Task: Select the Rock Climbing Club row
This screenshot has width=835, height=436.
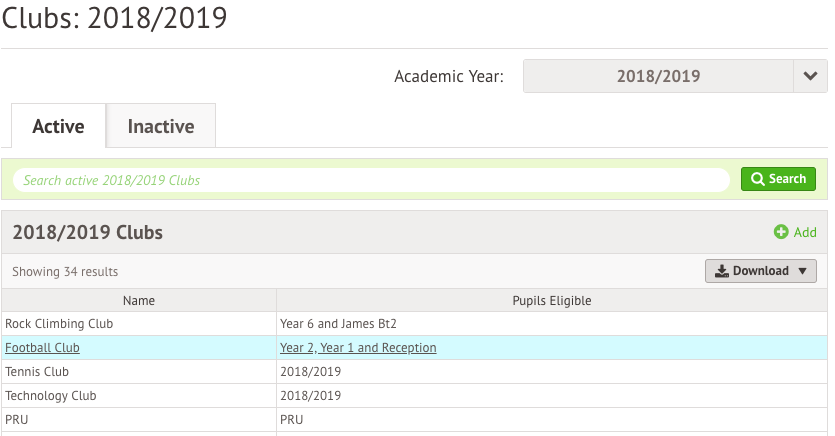Action: coord(414,324)
